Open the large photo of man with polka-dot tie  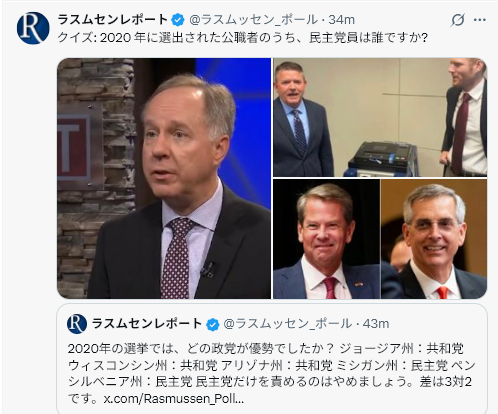[164, 178]
